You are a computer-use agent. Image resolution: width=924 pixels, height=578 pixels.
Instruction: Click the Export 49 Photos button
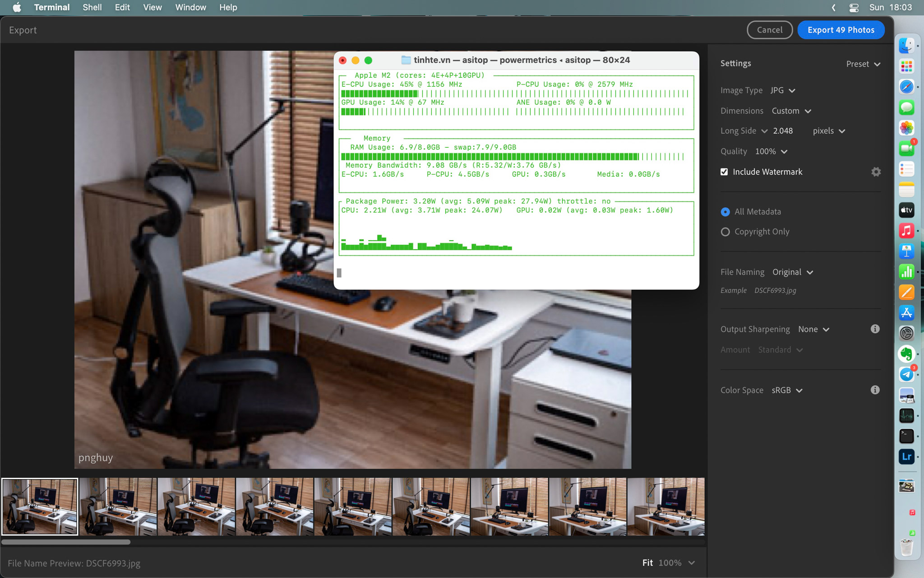pyautogui.click(x=841, y=30)
